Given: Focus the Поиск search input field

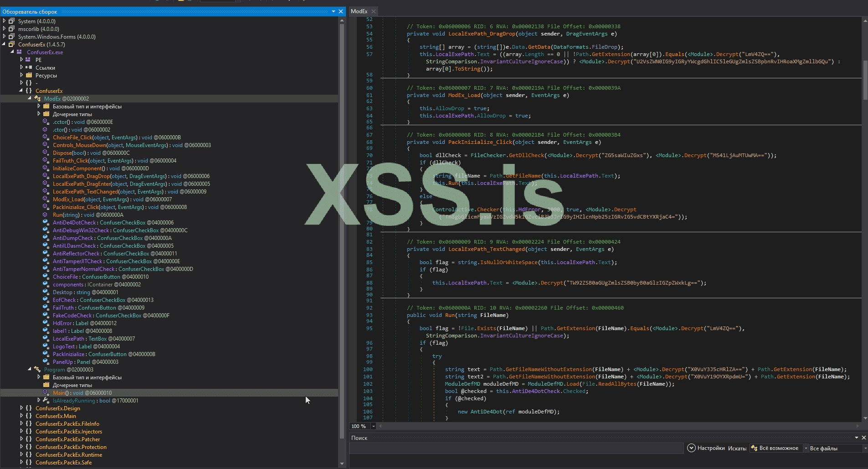Looking at the screenshot, I should (x=517, y=448).
